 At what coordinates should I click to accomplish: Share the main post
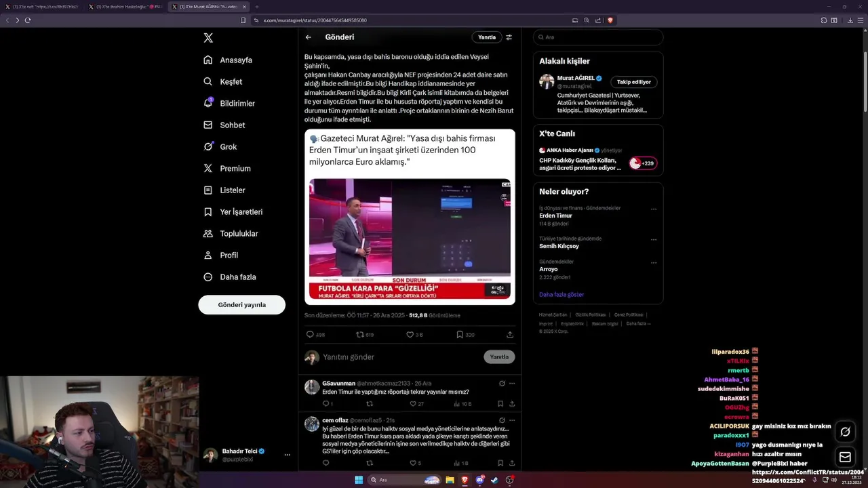[510, 334]
